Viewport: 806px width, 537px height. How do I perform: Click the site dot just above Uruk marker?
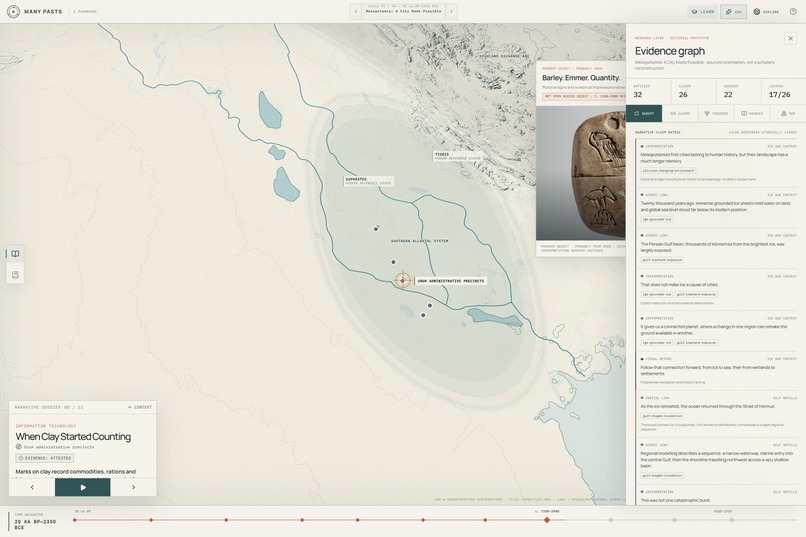point(393,262)
